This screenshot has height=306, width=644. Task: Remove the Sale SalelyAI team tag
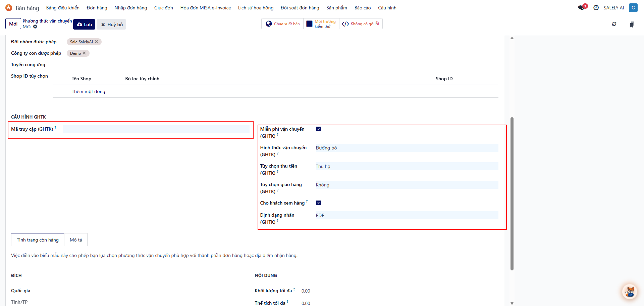pos(96,42)
